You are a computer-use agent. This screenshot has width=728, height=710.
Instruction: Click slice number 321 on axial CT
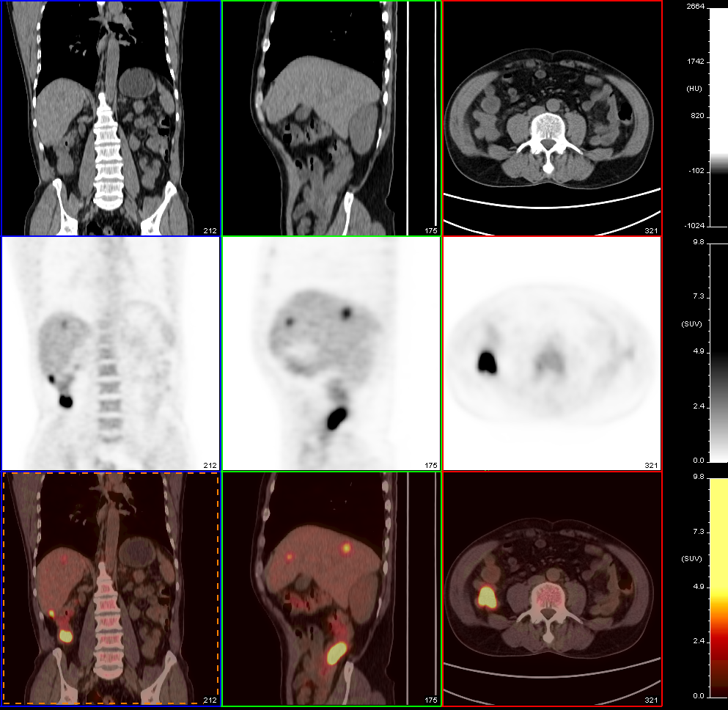tap(652, 230)
